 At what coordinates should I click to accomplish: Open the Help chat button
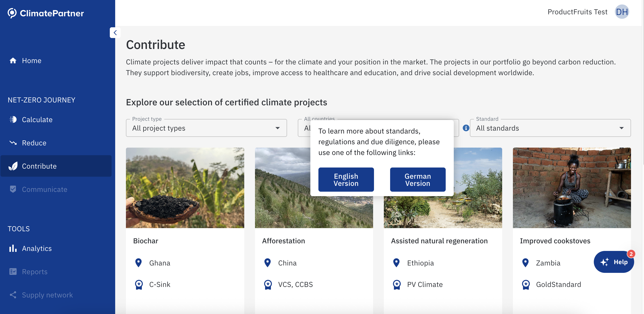[614, 262]
